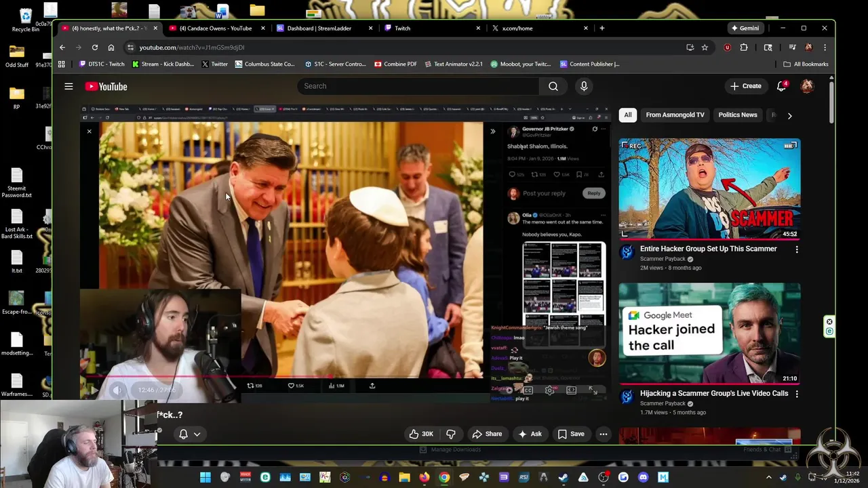Open options for Entire Hacker Group video
The height and width of the screenshot is (488, 868).
[x=797, y=249]
